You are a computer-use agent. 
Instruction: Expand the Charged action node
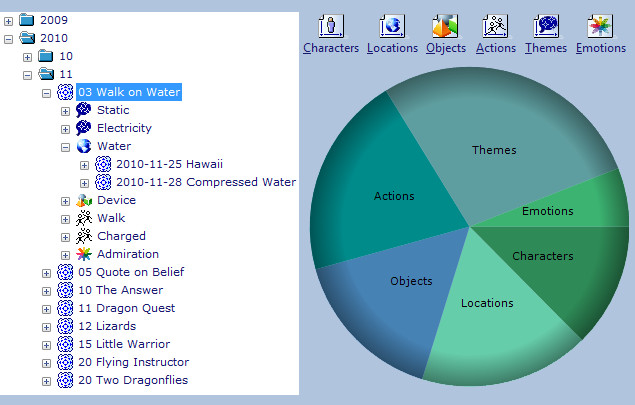click(66, 237)
